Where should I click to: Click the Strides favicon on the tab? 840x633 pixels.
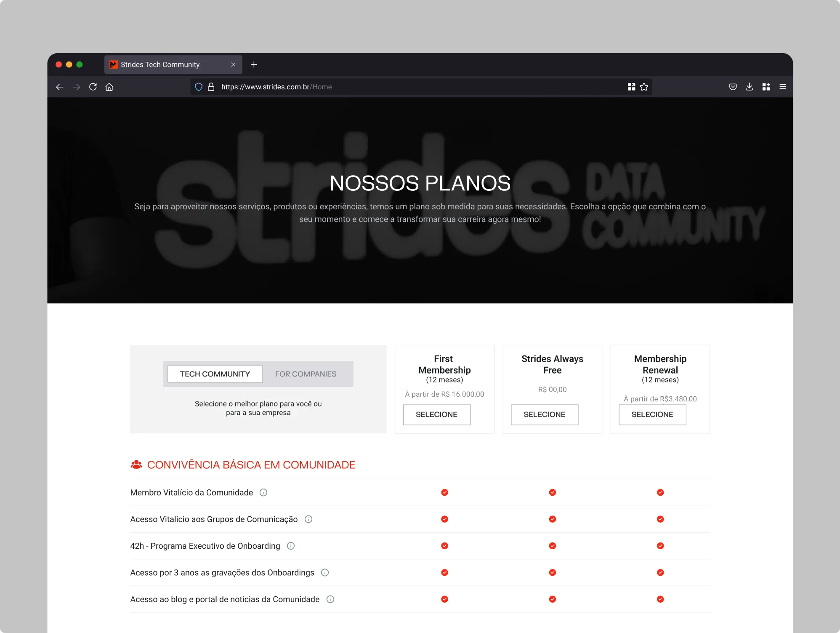coord(114,64)
